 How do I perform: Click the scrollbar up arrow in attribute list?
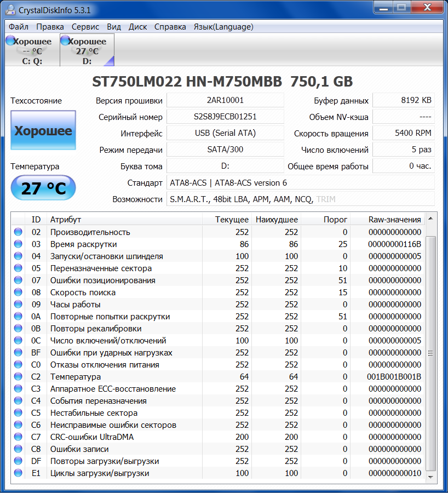point(432,219)
